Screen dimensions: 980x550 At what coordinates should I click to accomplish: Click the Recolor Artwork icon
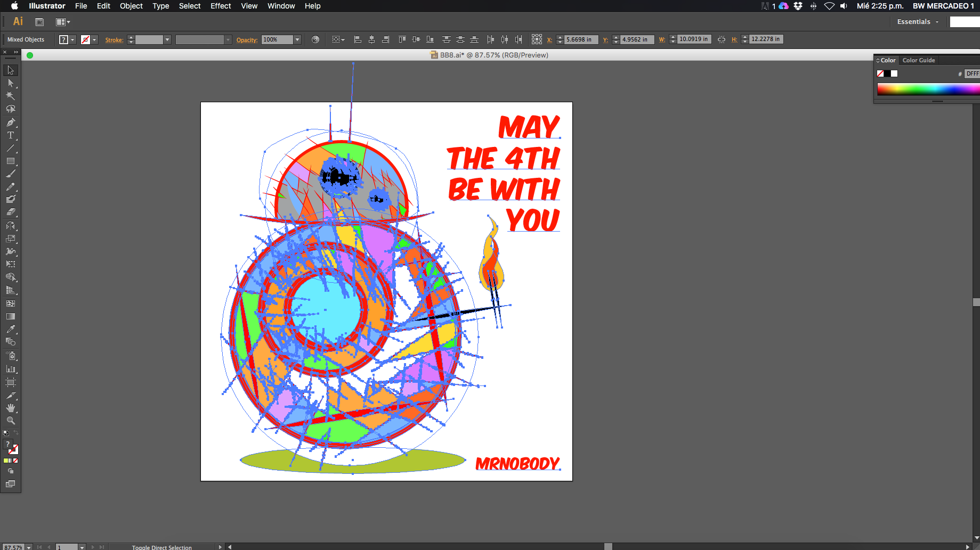(x=315, y=39)
